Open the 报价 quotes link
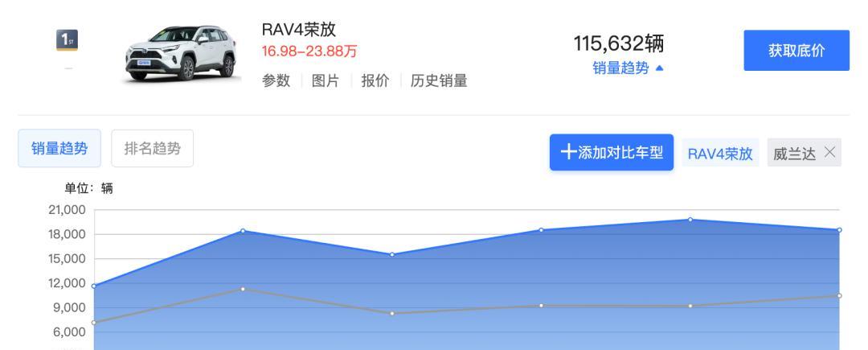Screen dimensions: 868x350 pos(375,80)
